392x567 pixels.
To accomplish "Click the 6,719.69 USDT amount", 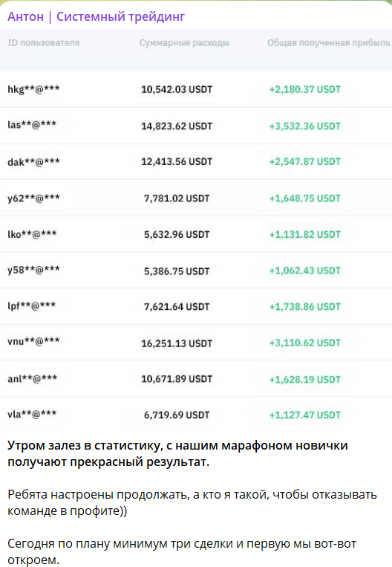I will [177, 415].
